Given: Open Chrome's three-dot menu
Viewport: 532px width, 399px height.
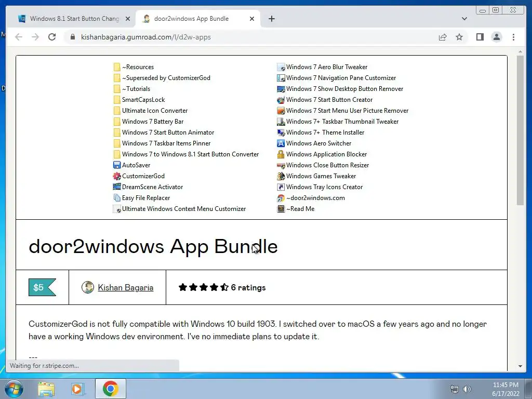Looking at the screenshot, I should point(513,37).
